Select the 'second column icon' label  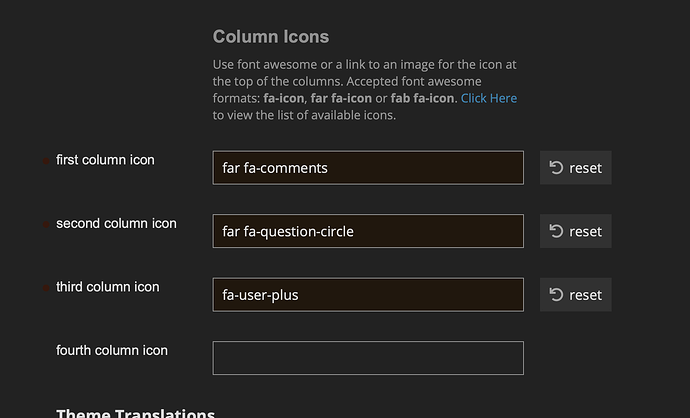coord(116,223)
